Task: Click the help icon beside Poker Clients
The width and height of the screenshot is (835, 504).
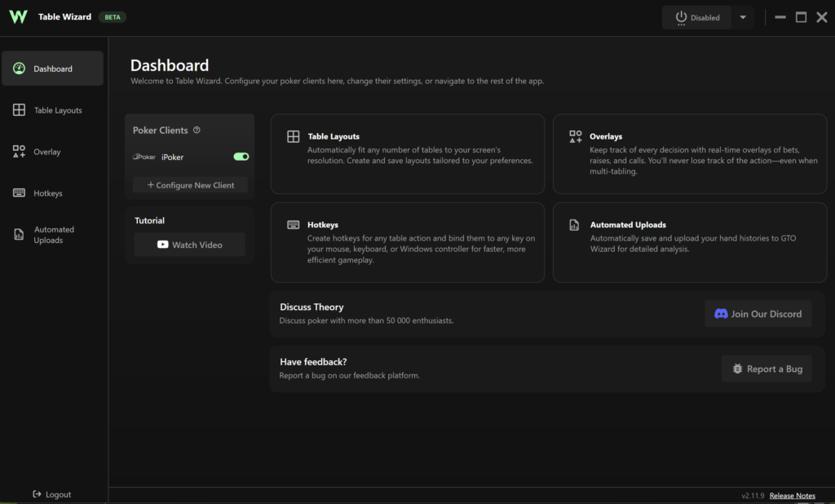Action: [197, 130]
